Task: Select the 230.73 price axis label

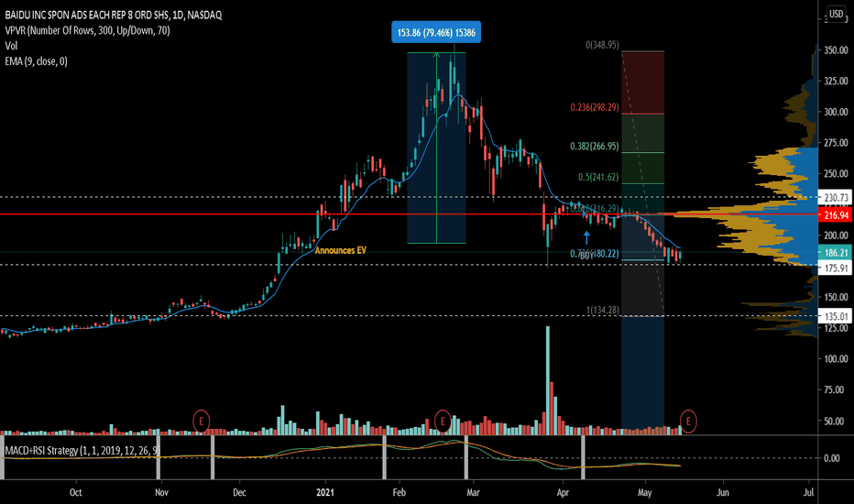Action: point(836,197)
